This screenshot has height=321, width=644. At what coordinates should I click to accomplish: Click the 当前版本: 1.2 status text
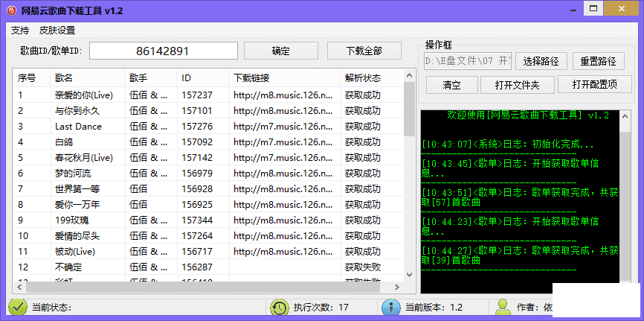tap(434, 308)
